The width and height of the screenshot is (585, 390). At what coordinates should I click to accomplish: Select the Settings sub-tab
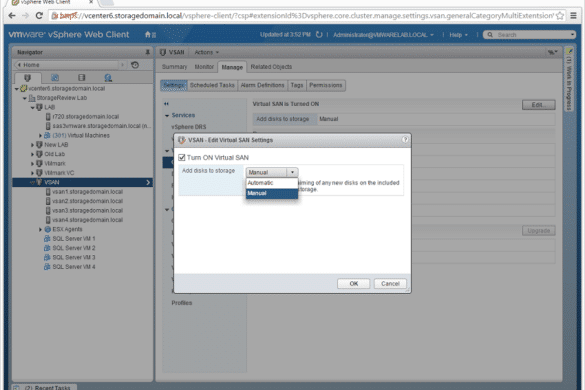[174, 85]
